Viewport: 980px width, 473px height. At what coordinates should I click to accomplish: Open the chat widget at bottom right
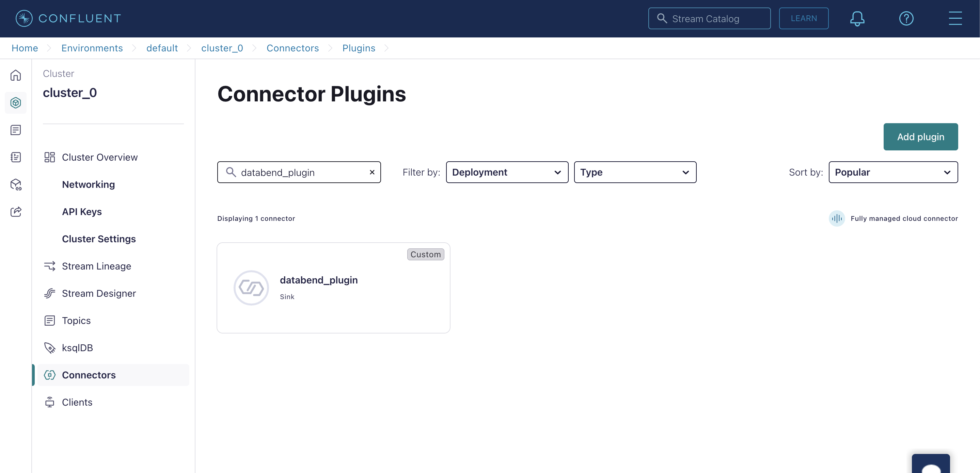pos(931,463)
